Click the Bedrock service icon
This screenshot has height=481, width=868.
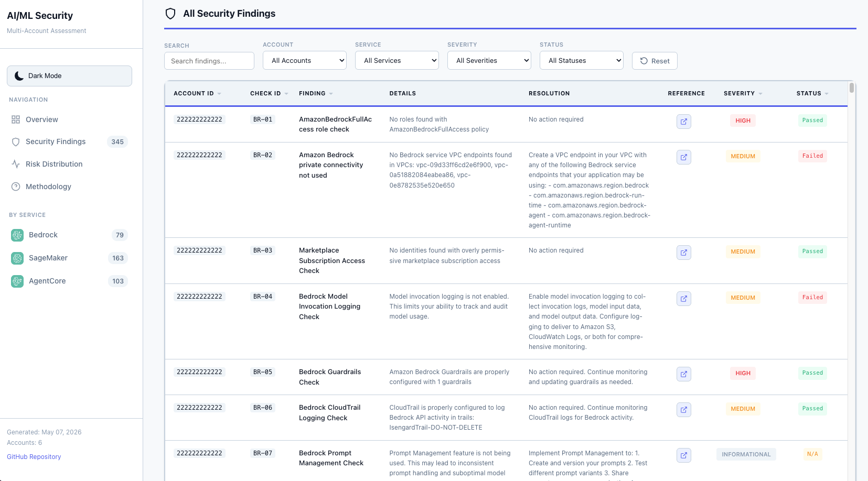[17, 235]
